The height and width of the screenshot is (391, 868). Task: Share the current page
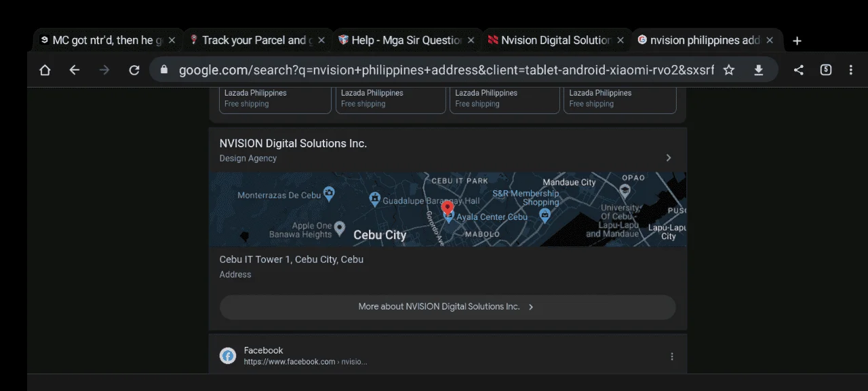click(799, 70)
